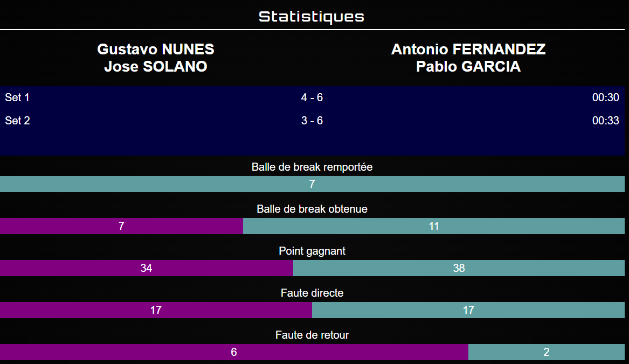The image size is (629, 364).
Task: Click the Set 1 duration 00:30
Action: [605, 97]
